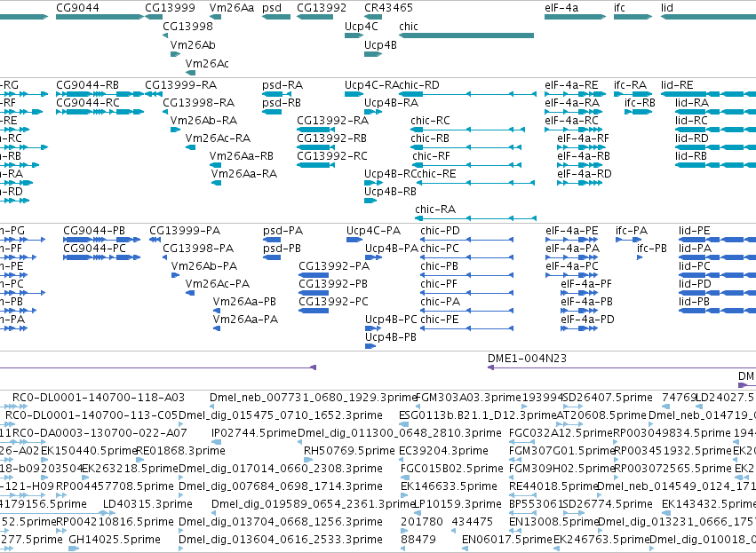The width and height of the screenshot is (756, 553).
Task: Click the long teal chic gene bar
Action: [466, 36]
